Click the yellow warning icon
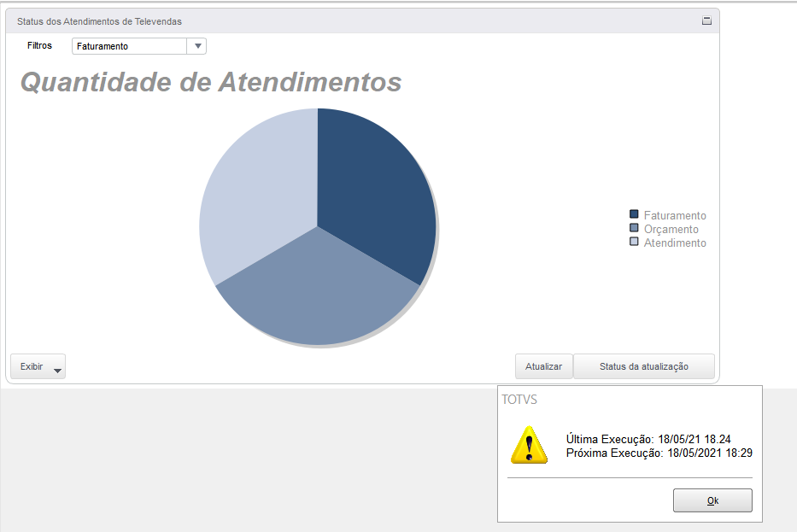The width and height of the screenshot is (797, 532). (529, 445)
